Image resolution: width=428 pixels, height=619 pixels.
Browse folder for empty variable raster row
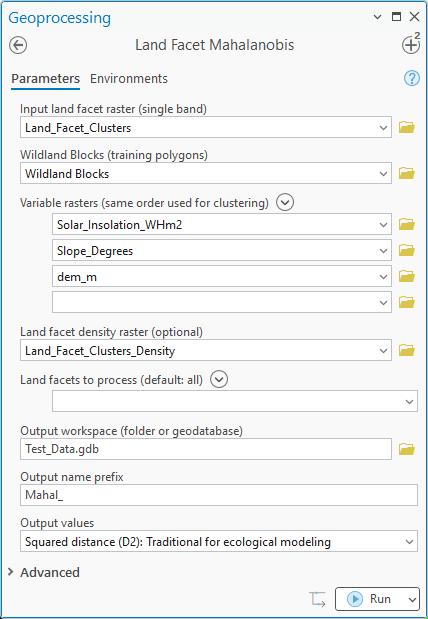click(x=407, y=302)
